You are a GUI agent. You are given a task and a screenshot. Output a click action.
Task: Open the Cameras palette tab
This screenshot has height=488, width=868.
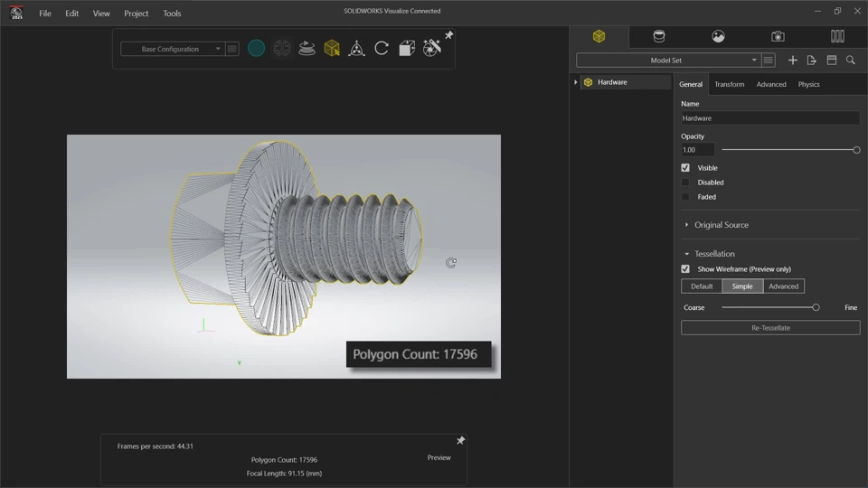778,36
